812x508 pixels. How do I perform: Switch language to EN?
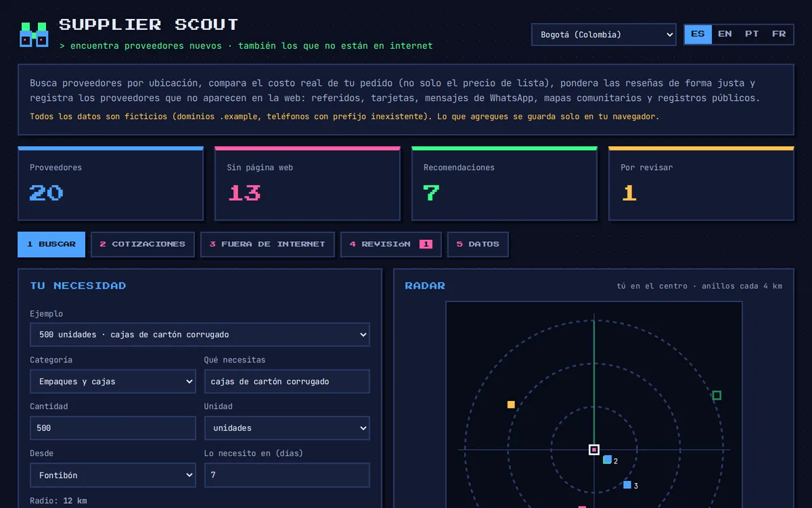point(725,34)
